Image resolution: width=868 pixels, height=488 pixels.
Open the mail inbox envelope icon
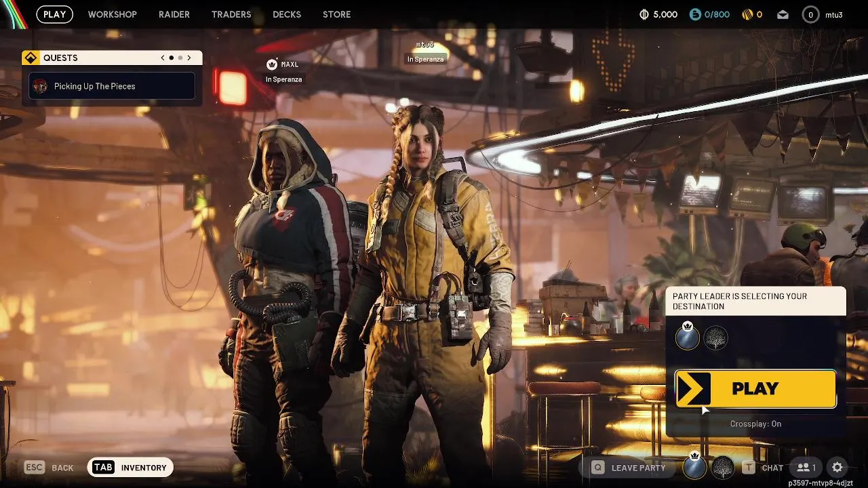783,15
